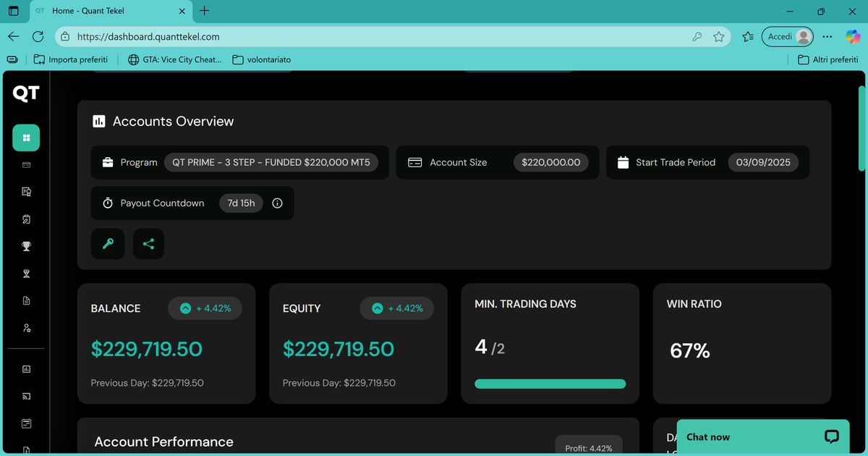This screenshot has width=868, height=456.
Task: Open the cast screen icon in sidebar
Action: click(x=26, y=396)
